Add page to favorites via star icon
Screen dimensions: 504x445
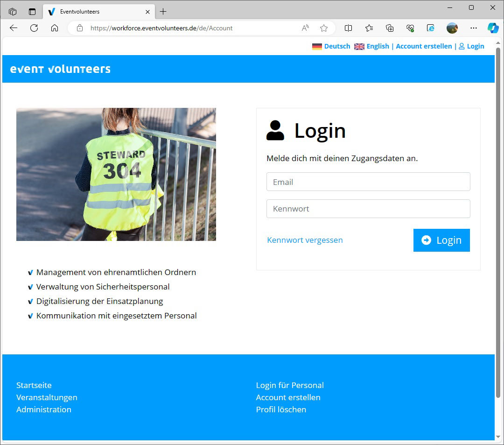pos(324,28)
